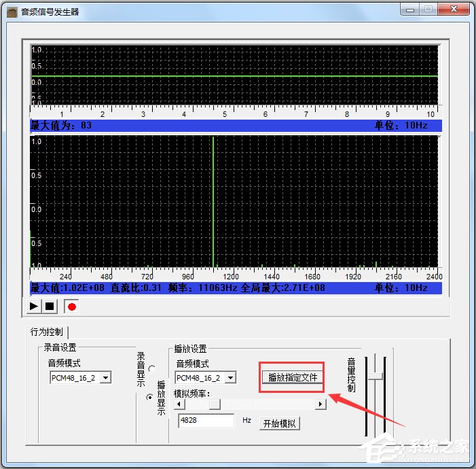This screenshot has width=476, height=469.
Task: Click the 音量控制 volume slider handle
Action: tap(375, 375)
